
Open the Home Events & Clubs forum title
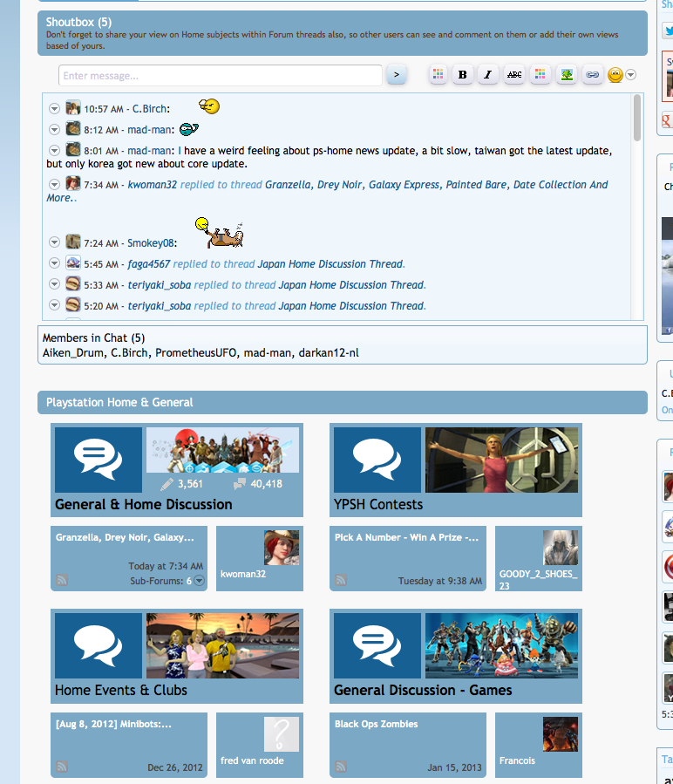coord(121,690)
